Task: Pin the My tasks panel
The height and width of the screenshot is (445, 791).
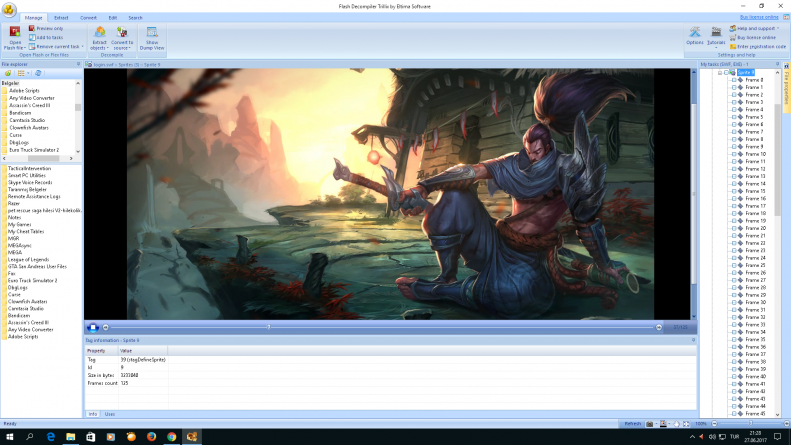Action: click(x=777, y=64)
